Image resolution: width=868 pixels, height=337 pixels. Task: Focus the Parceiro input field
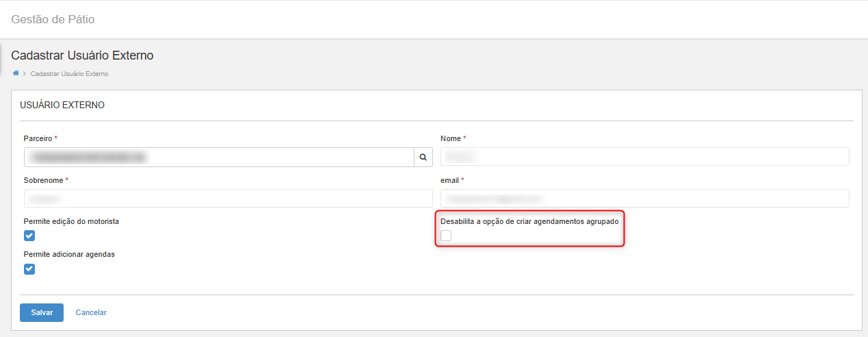(x=219, y=158)
